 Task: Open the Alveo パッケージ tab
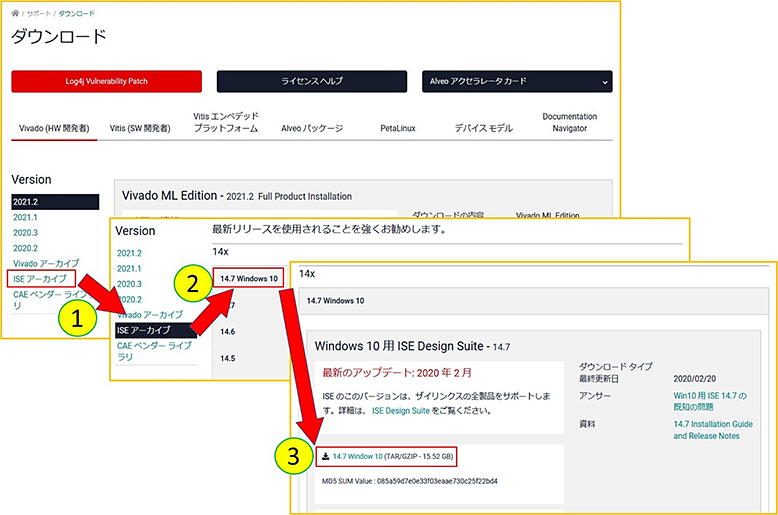point(312,128)
